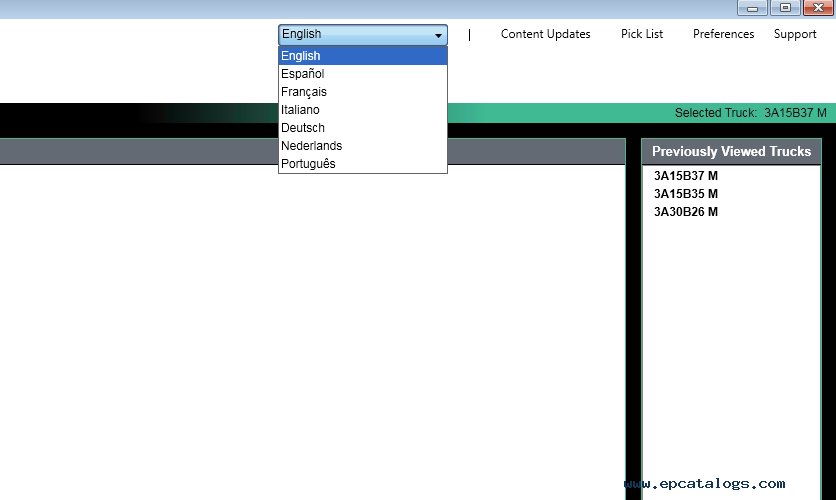Close the application window
The width and height of the screenshot is (836, 500).
coord(815,8)
